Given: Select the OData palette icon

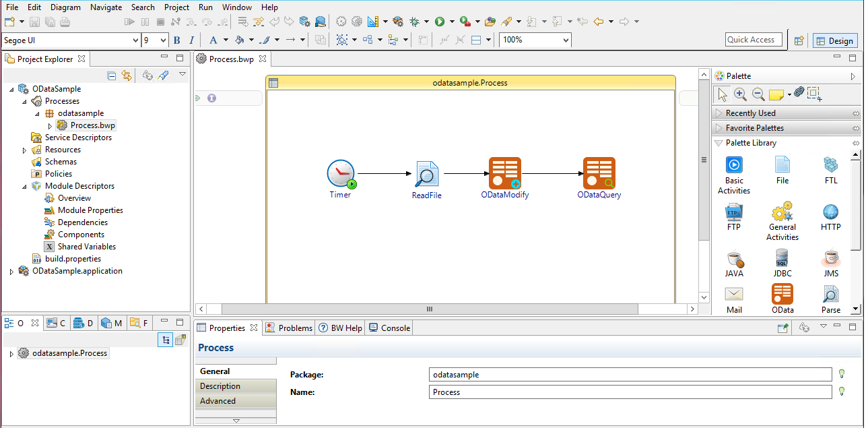Looking at the screenshot, I should 782,294.
